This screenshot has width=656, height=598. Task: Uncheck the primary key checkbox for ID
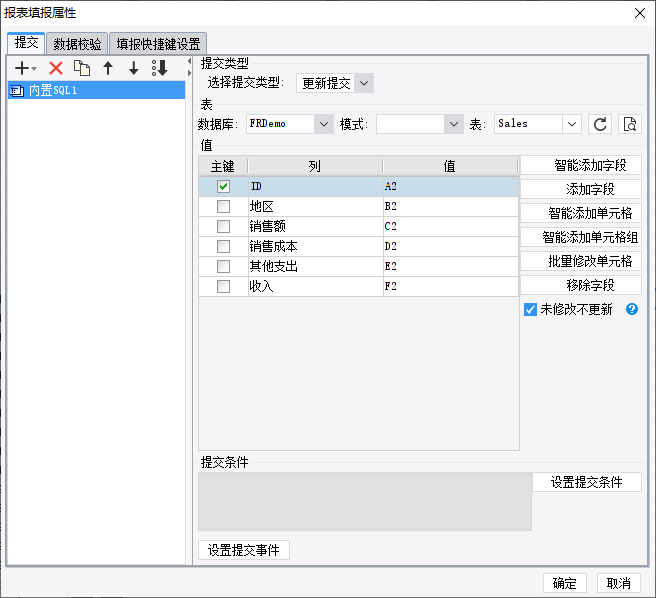[223, 186]
